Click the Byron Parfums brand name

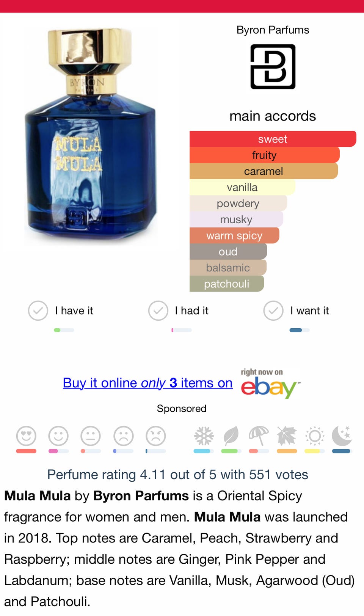click(x=273, y=30)
